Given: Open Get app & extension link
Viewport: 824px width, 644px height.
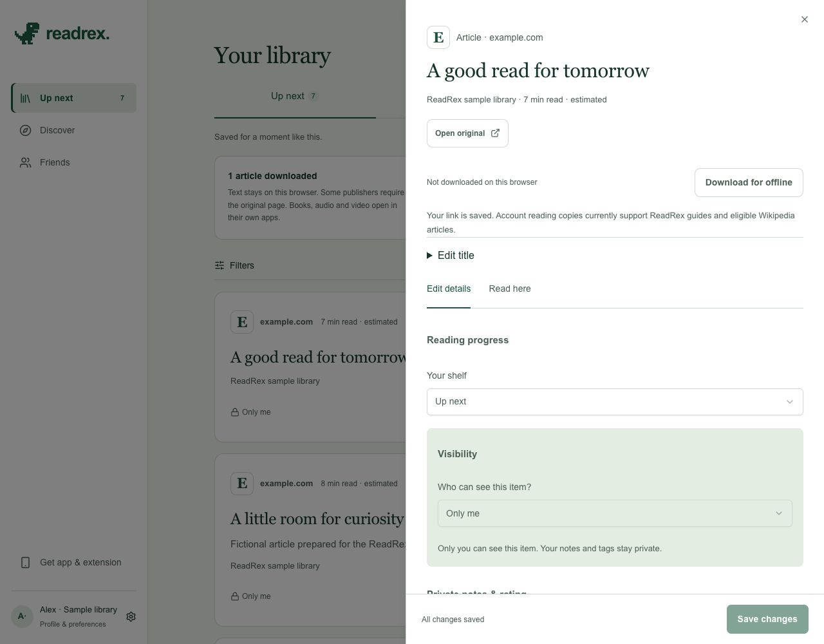Looking at the screenshot, I should click(x=74, y=562).
